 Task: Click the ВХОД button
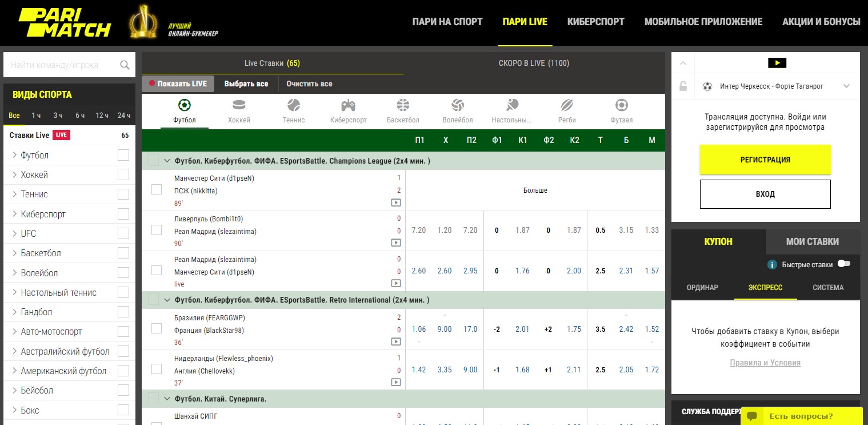click(765, 194)
